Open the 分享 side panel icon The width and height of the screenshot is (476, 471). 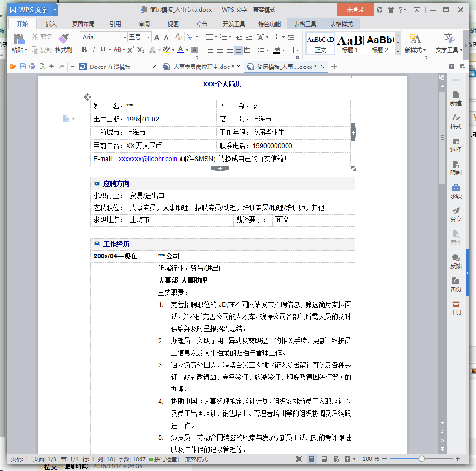pyautogui.click(x=456, y=215)
